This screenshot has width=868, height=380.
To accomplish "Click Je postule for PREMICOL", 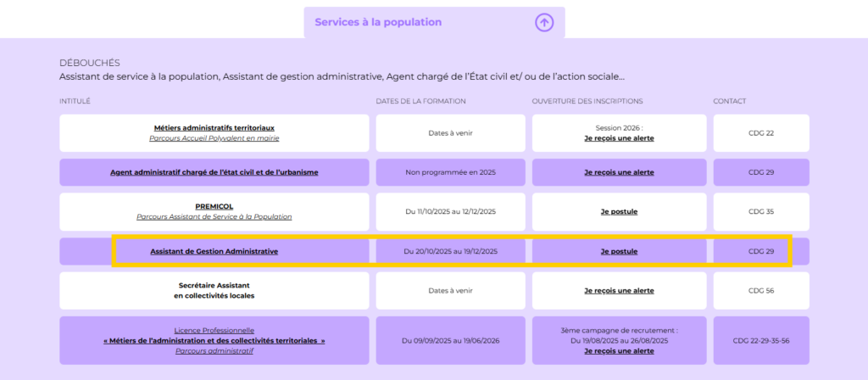I will [x=619, y=211].
